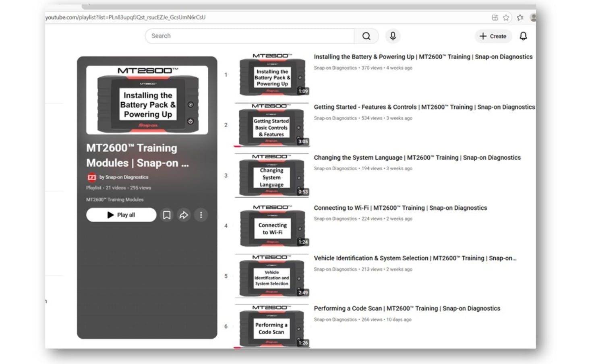
Task: Share the playlist using arrow icon
Action: (x=184, y=215)
